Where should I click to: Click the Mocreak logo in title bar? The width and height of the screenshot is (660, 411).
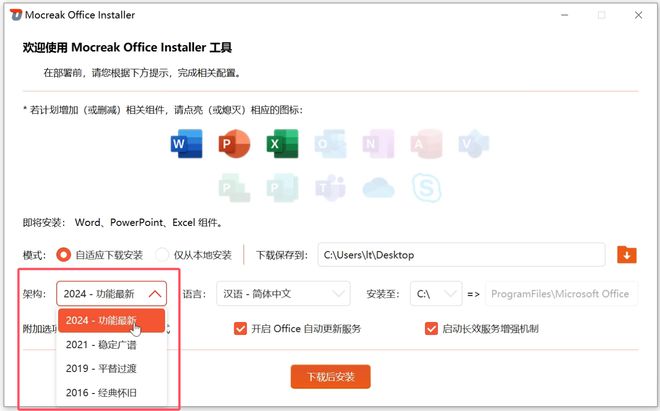click(x=16, y=15)
